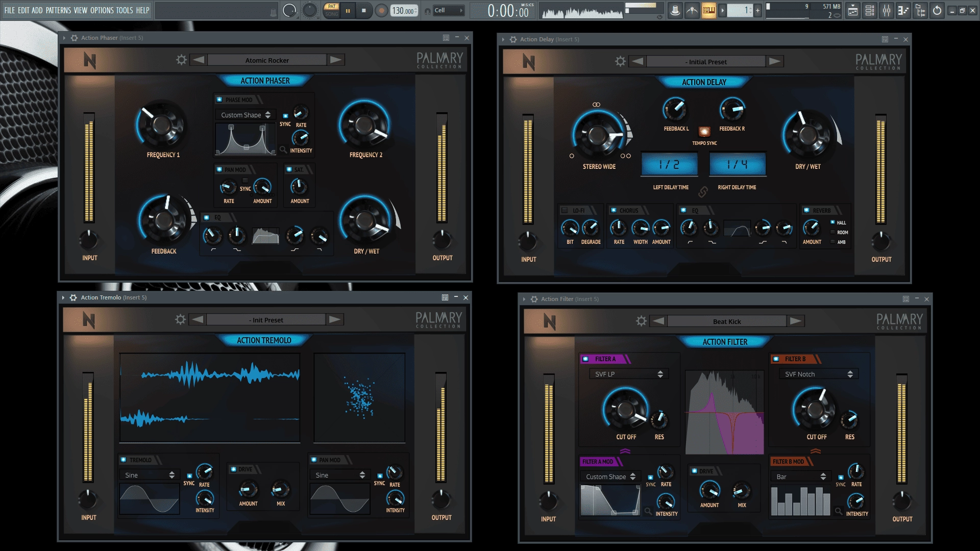This screenshot has width=980, height=551.
Task: Open SVF LP filter type dropdown
Action: coord(629,374)
